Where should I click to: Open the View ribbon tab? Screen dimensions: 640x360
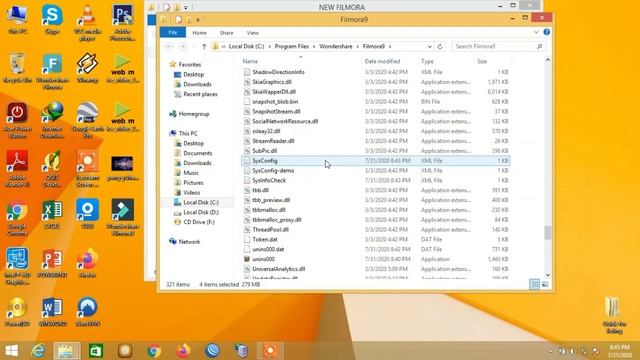pyautogui.click(x=252, y=33)
